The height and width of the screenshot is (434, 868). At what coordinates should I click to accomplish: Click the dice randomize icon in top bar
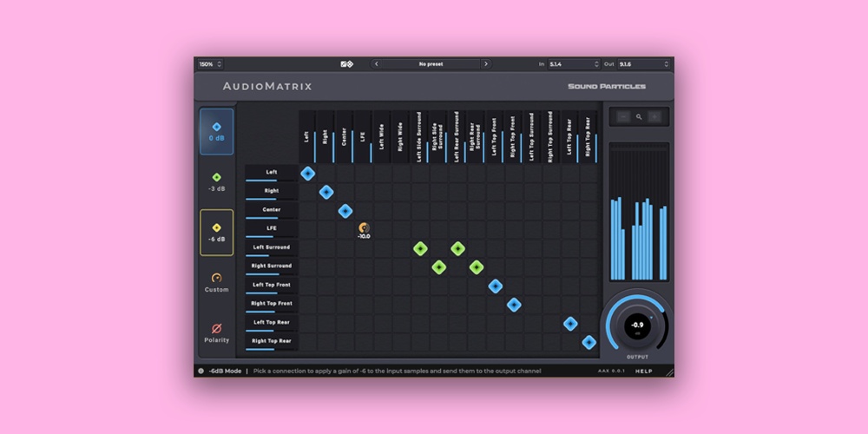(346, 64)
